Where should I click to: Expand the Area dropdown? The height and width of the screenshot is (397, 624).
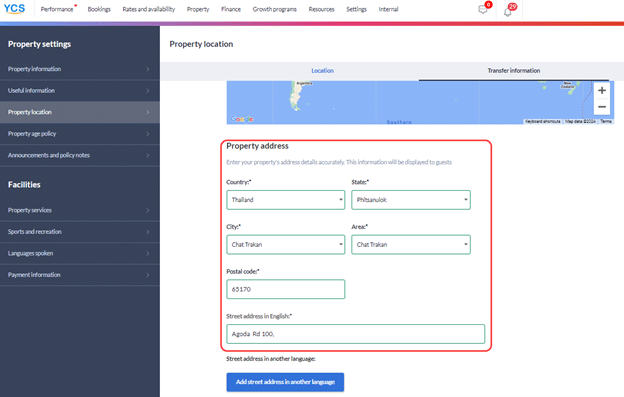411,245
